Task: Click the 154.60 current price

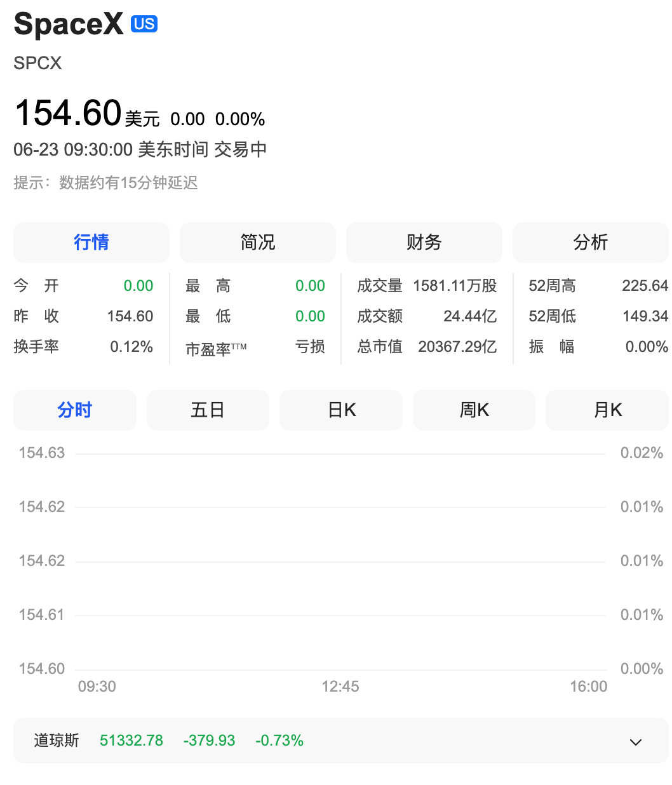Action: pos(68,113)
